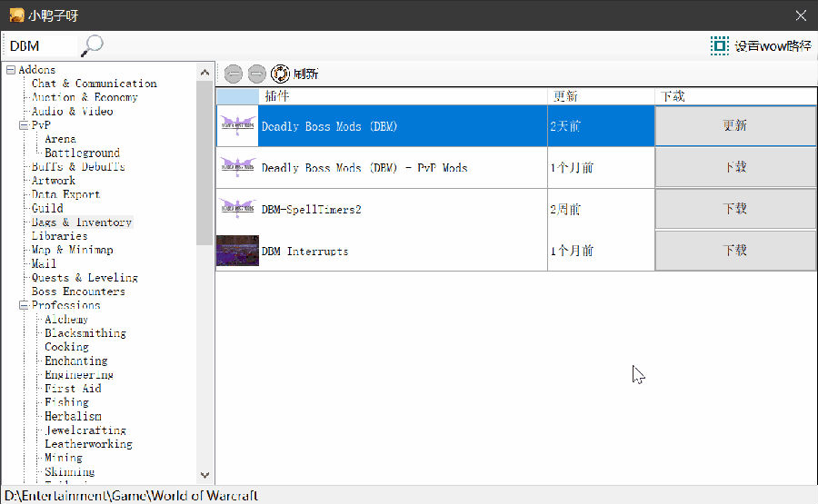The height and width of the screenshot is (504, 818).
Task: Download the DBM Interrupts addon
Action: pyautogui.click(x=735, y=250)
